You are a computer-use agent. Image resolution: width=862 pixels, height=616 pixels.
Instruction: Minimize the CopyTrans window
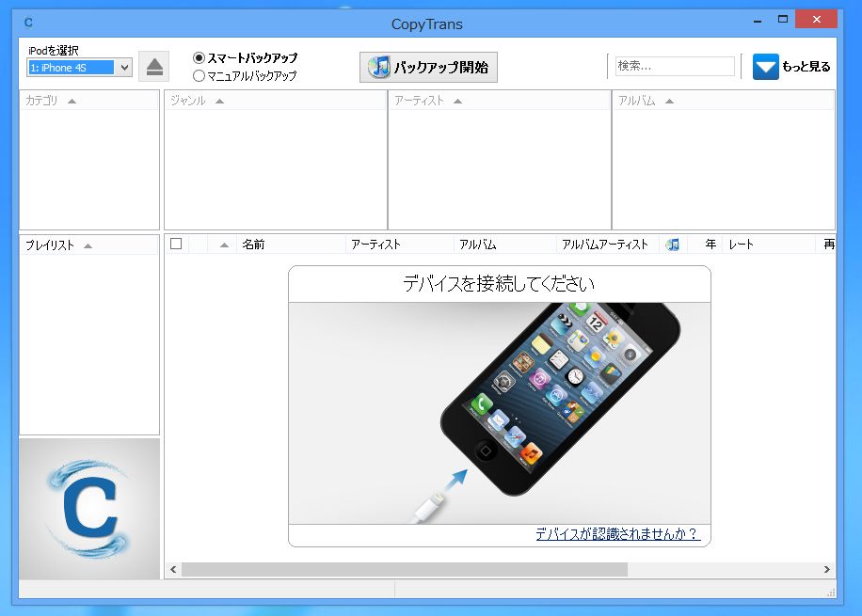[x=758, y=21]
